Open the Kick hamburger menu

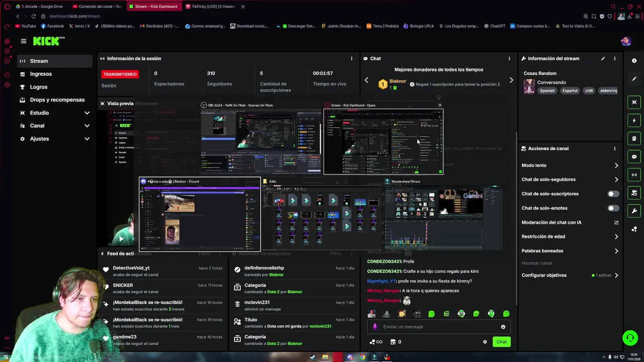[x=23, y=41]
